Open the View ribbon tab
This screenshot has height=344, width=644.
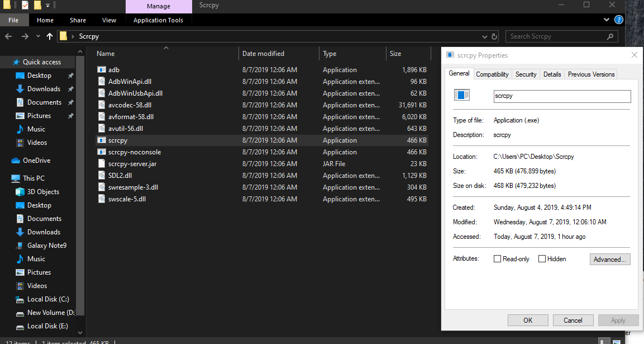pyautogui.click(x=109, y=20)
